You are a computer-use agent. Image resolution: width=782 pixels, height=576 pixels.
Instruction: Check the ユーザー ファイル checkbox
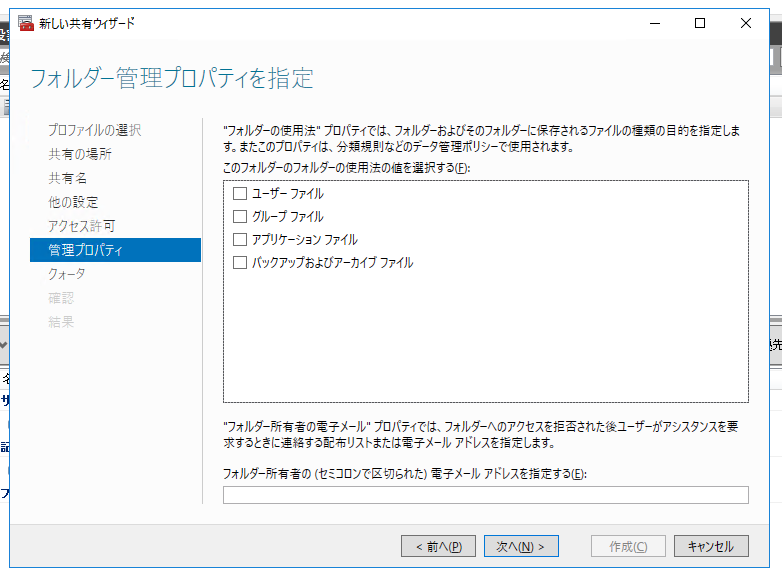click(x=240, y=193)
